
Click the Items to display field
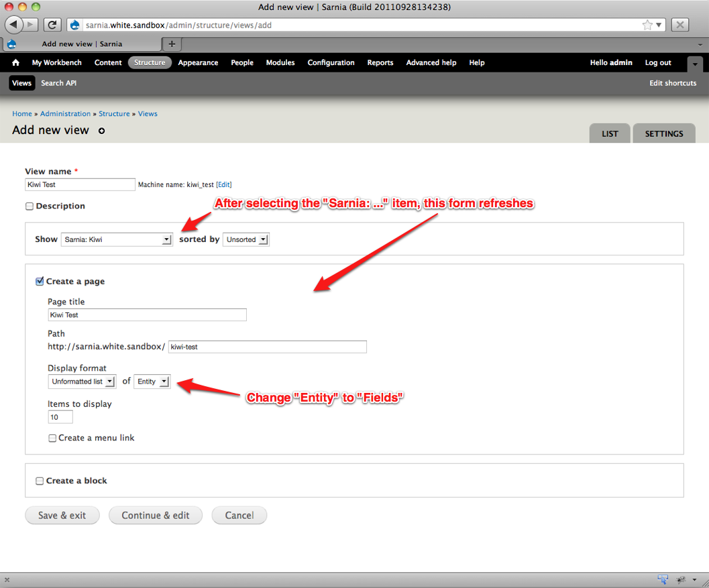pyautogui.click(x=60, y=417)
